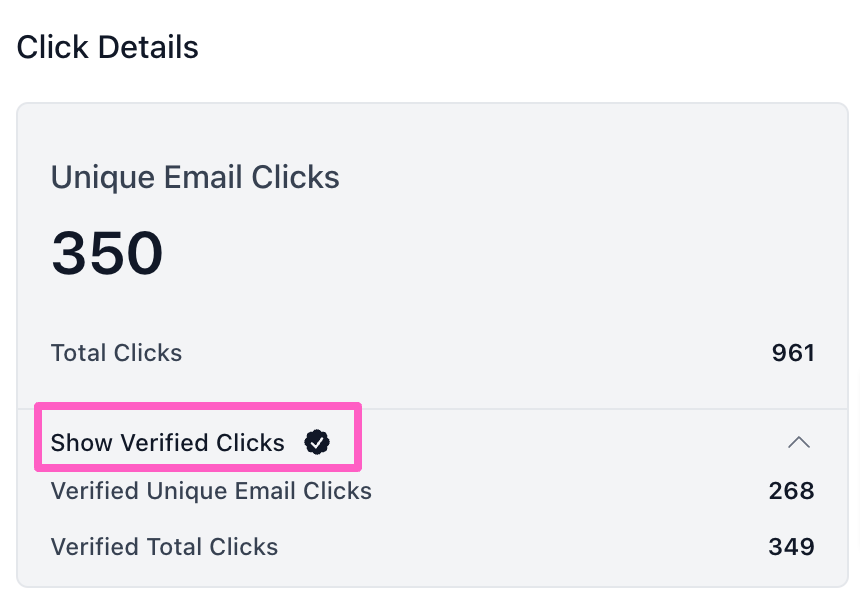This screenshot has width=860, height=602.
Task: Click the "Verified Total Clicks" label
Action: tap(164, 547)
